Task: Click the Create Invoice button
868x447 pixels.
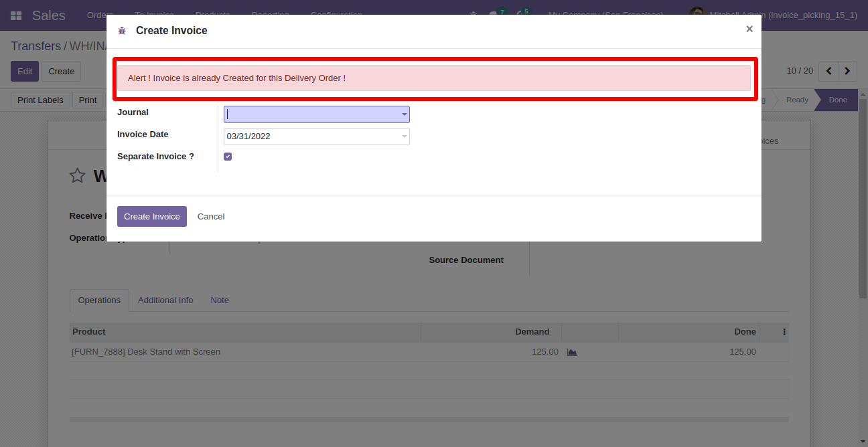Action: (x=152, y=217)
